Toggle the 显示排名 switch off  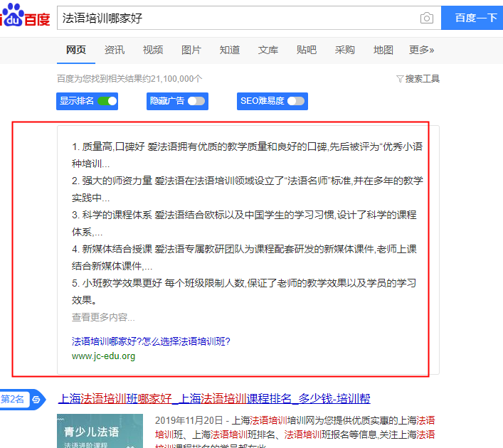107,101
